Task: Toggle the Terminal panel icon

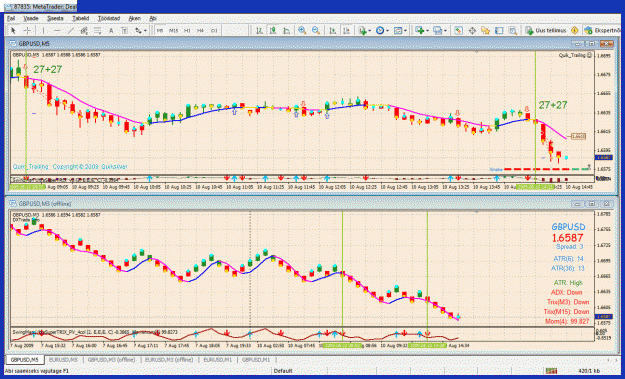Action: pos(499,31)
